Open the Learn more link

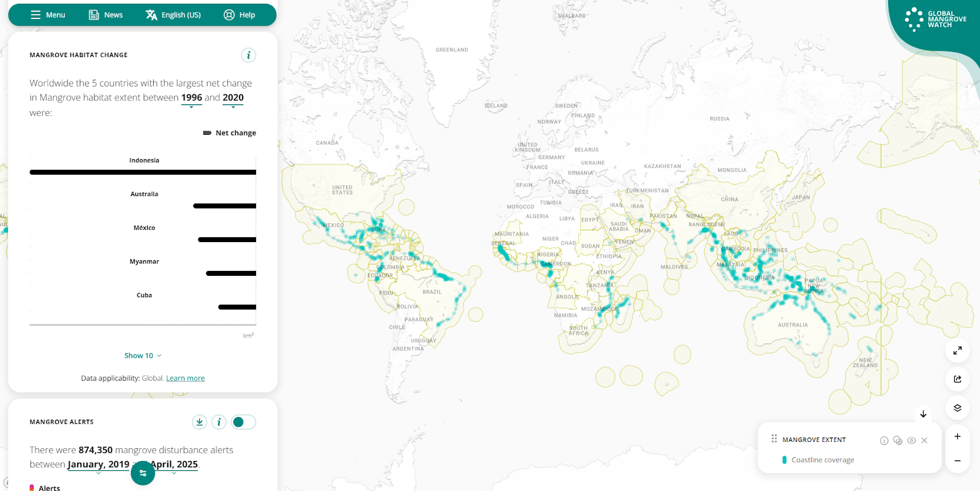tap(186, 378)
